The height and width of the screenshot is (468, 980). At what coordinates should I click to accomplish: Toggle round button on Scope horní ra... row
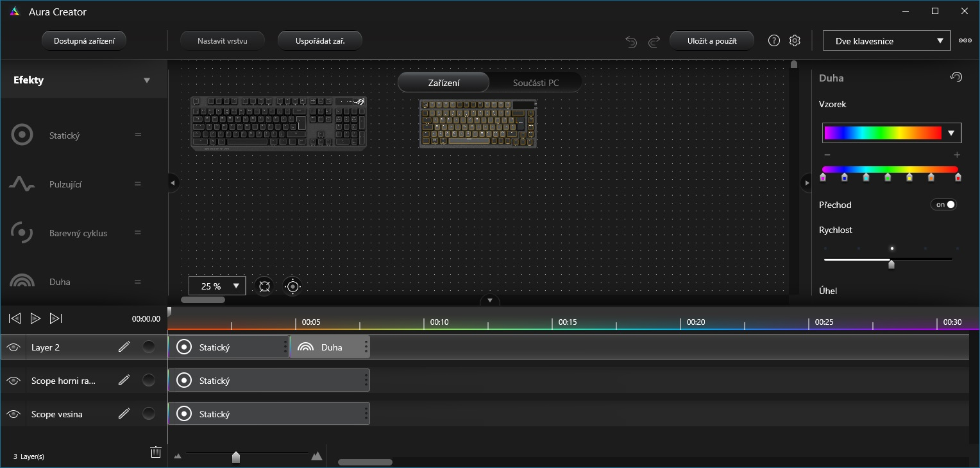(149, 380)
